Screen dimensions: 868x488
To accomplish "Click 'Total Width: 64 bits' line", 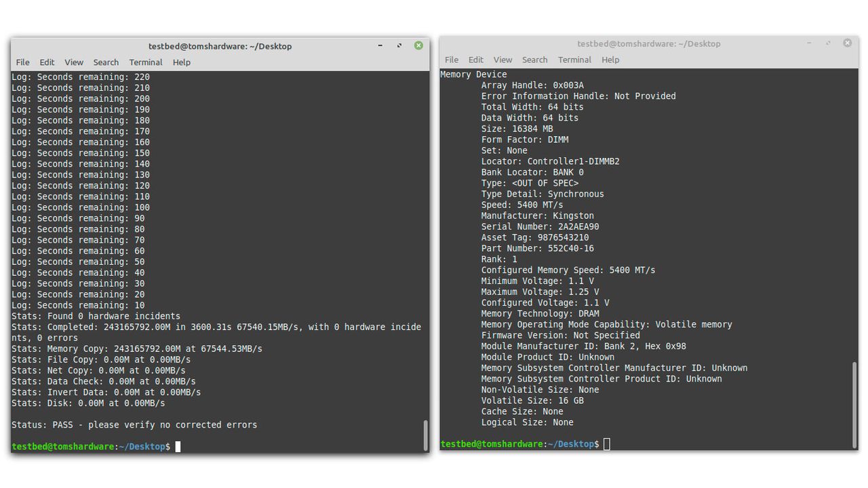I will [532, 107].
